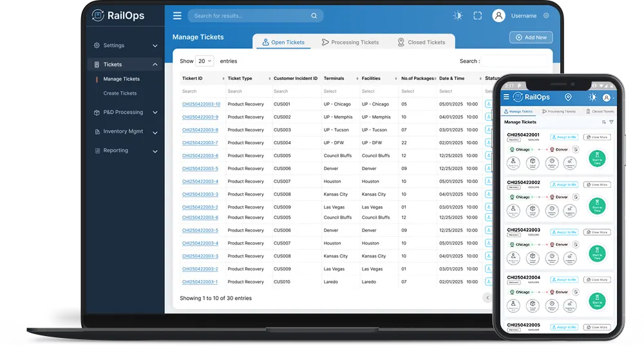Click the Add New button
Screen dimensions: 644x347
[531, 37]
